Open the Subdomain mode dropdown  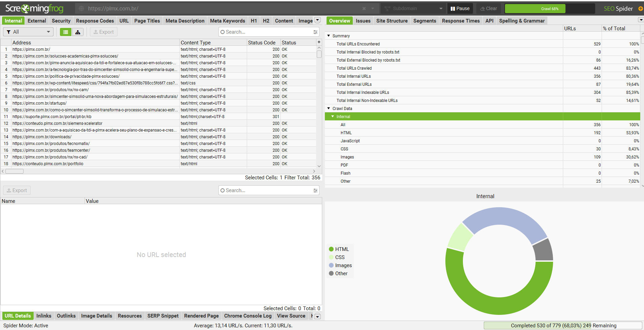coord(413,8)
